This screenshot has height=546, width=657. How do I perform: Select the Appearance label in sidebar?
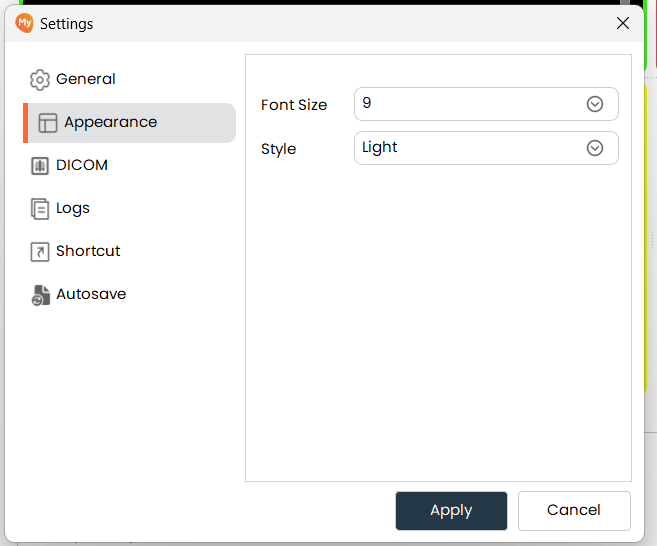coord(110,122)
